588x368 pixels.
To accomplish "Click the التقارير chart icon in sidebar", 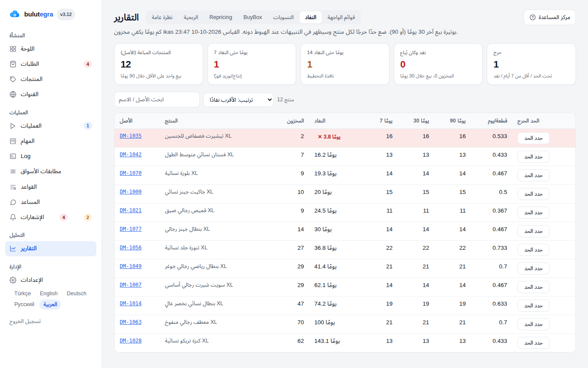I will tap(13, 249).
